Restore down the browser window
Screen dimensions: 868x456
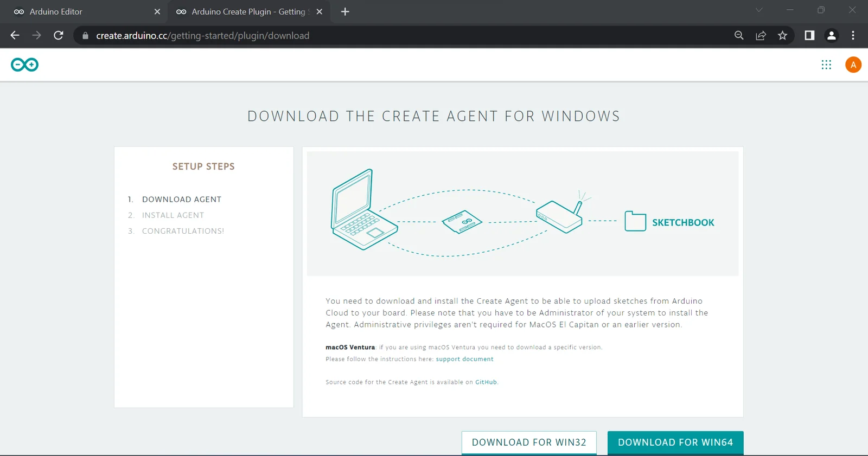pyautogui.click(x=821, y=10)
